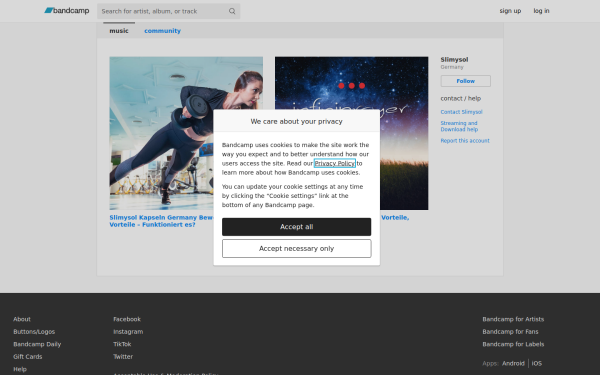Open the Instagram footer link
The image size is (600, 375).
pyautogui.click(x=128, y=331)
